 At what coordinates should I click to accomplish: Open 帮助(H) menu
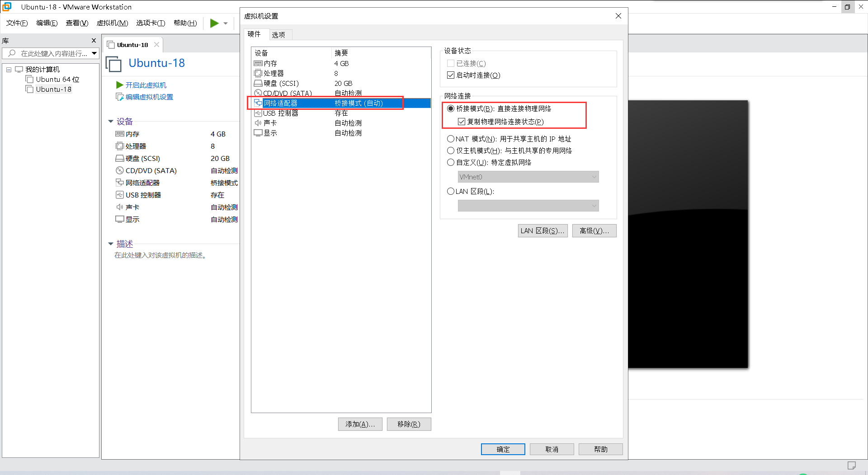[185, 23]
